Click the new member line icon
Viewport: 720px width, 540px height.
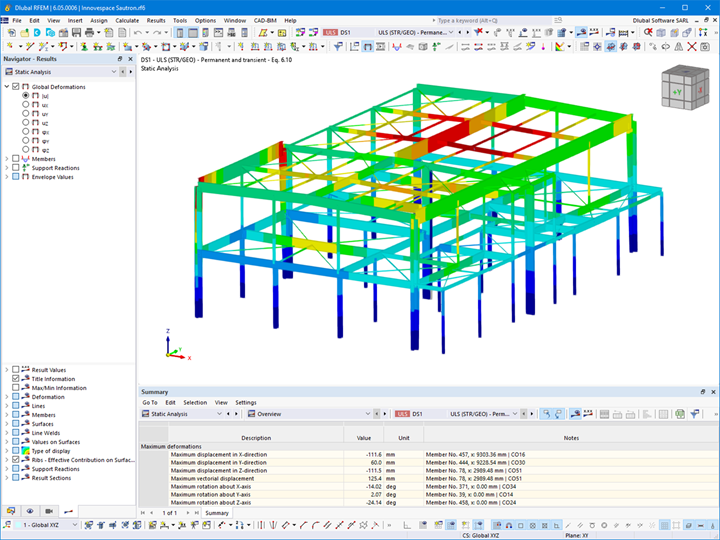[30, 46]
